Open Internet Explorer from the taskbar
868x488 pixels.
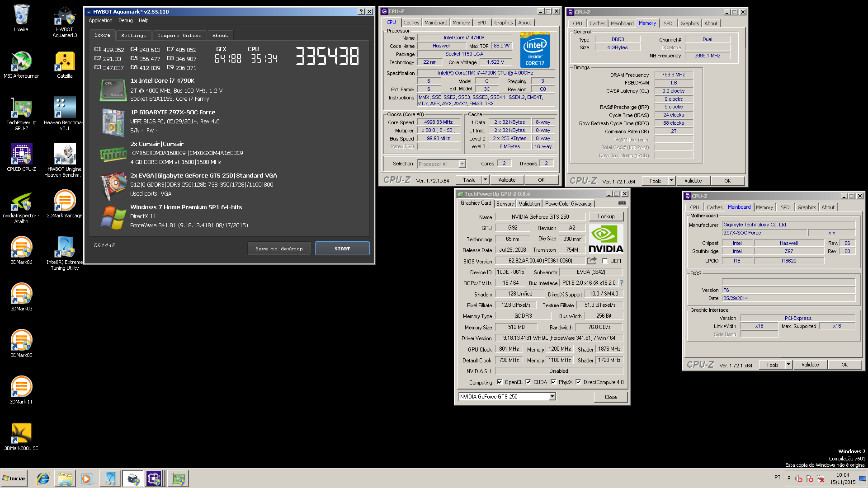(x=43, y=479)
